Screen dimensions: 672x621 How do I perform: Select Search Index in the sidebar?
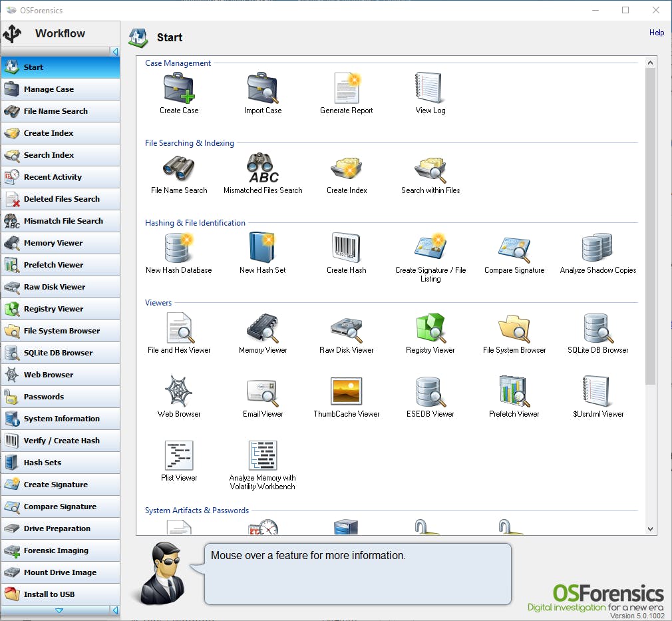point(61,155)
